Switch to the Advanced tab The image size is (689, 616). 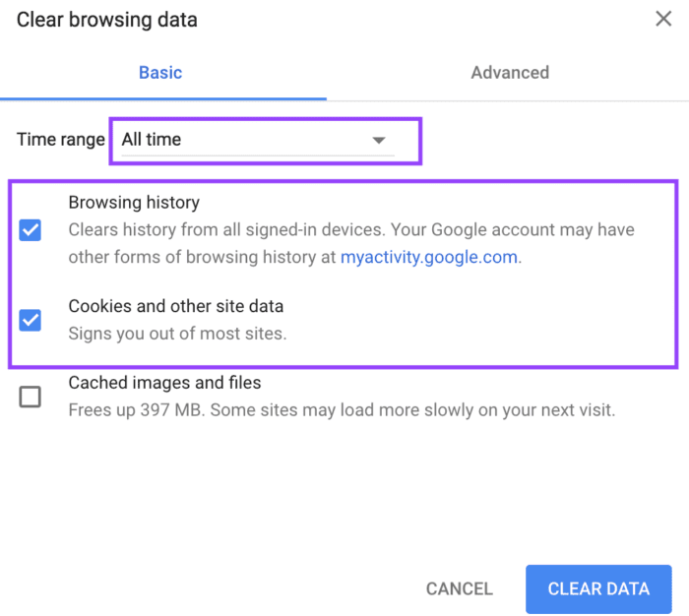pyautogui.click(x=510, y=73)
